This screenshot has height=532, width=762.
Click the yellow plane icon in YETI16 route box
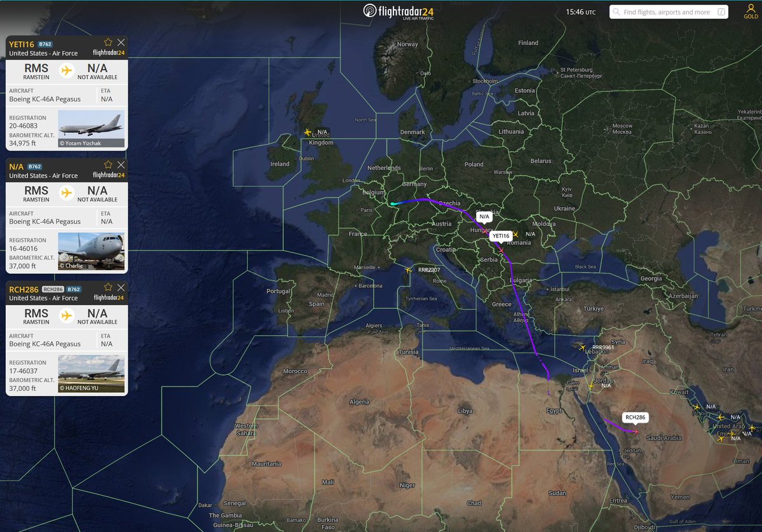67,71
